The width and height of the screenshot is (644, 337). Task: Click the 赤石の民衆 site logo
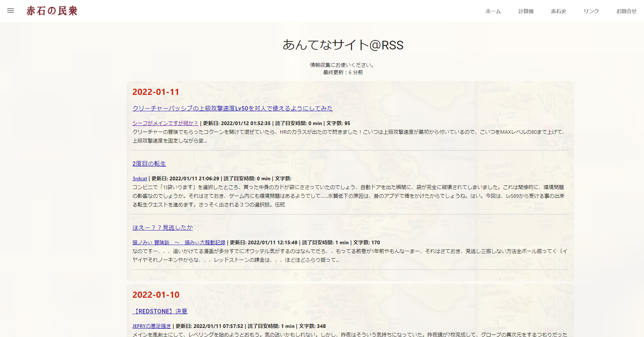tap(52, 11)
